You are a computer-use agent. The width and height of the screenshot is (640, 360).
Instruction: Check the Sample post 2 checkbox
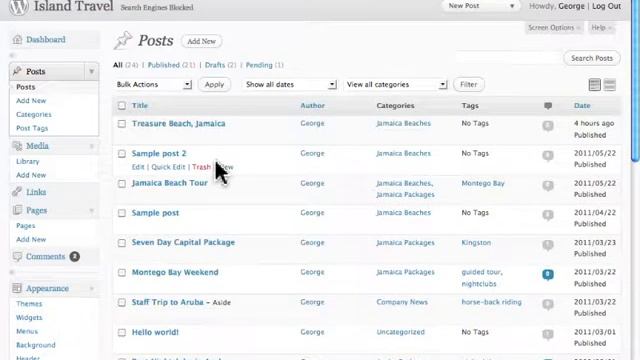(122, 154)
